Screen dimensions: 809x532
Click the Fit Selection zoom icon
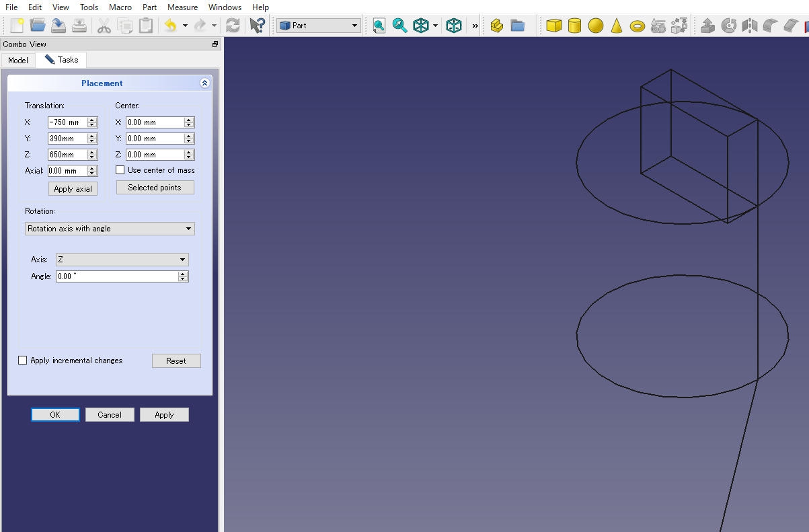pyautogui.click(x=400, y=26)
